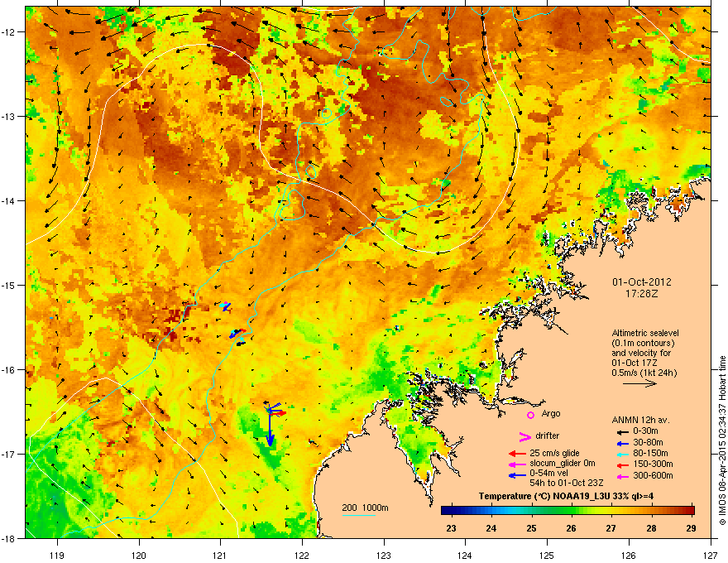Click the magenta 300-600m ANMN legend arrow

622,476
